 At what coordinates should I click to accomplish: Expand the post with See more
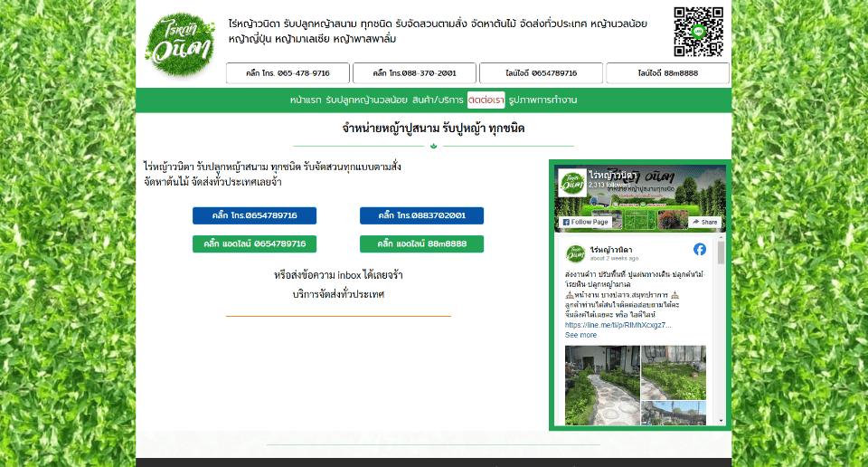[x=580, y=335]
